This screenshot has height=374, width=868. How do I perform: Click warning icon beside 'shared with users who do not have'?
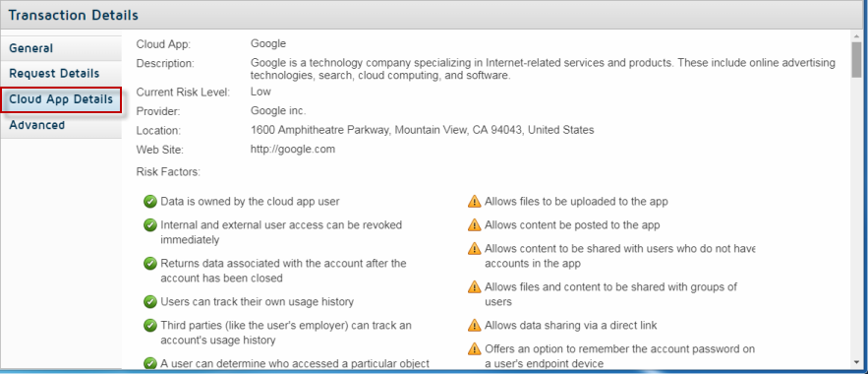pos(475,249)
